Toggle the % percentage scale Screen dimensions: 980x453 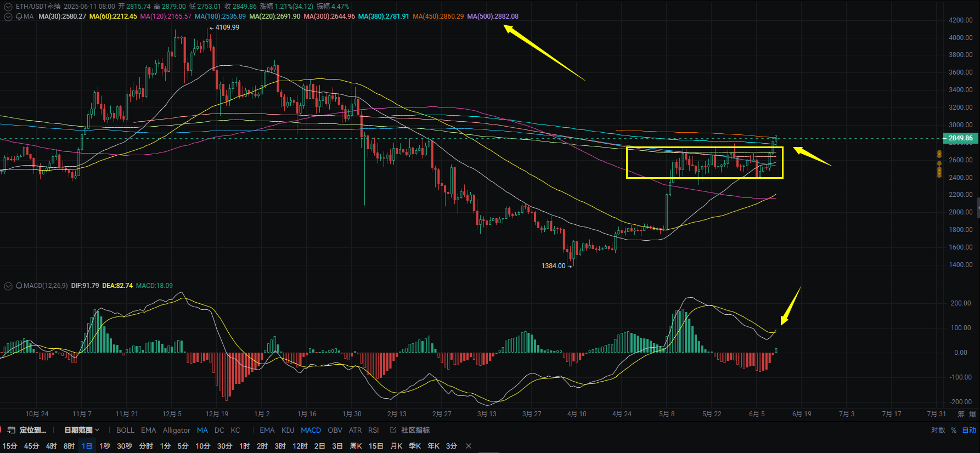point(954,430)
